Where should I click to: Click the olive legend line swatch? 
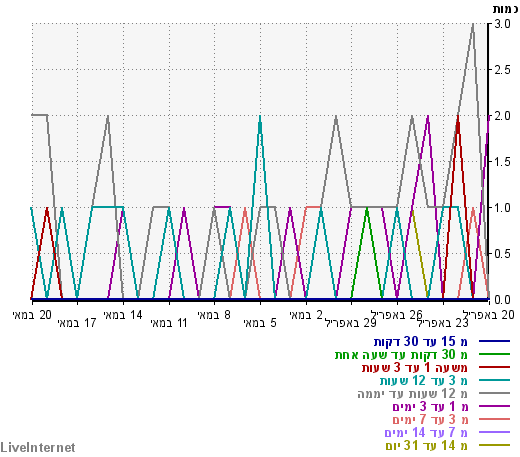[x=494, y=445]
